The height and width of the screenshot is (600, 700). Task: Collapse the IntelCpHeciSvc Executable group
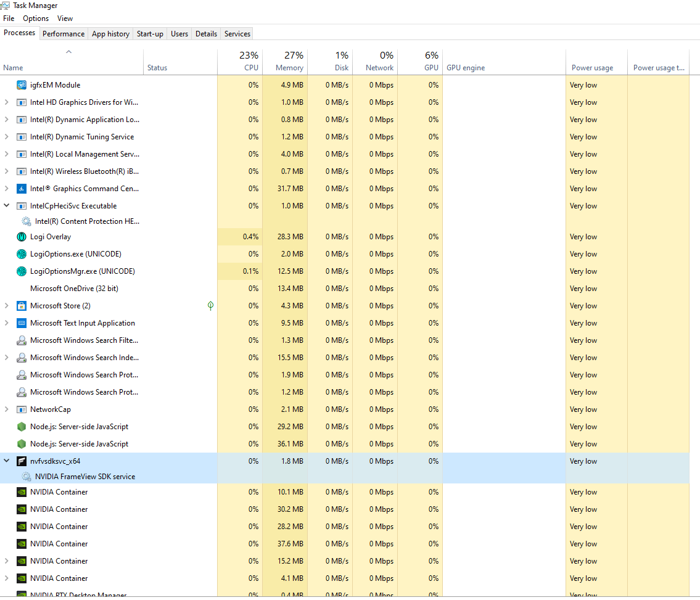(x=7, y=206)
